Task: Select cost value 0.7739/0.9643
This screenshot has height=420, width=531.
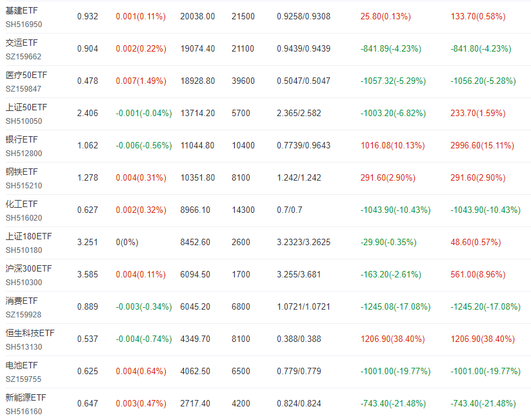Action: [x=303, y=146]
